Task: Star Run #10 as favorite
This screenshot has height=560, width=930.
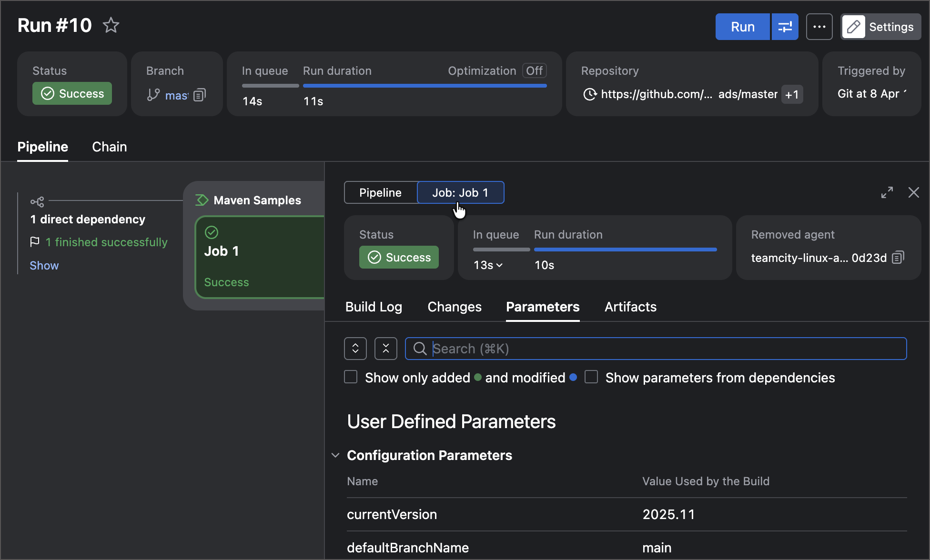Action: pyautogui.click(x=111, y=25)
